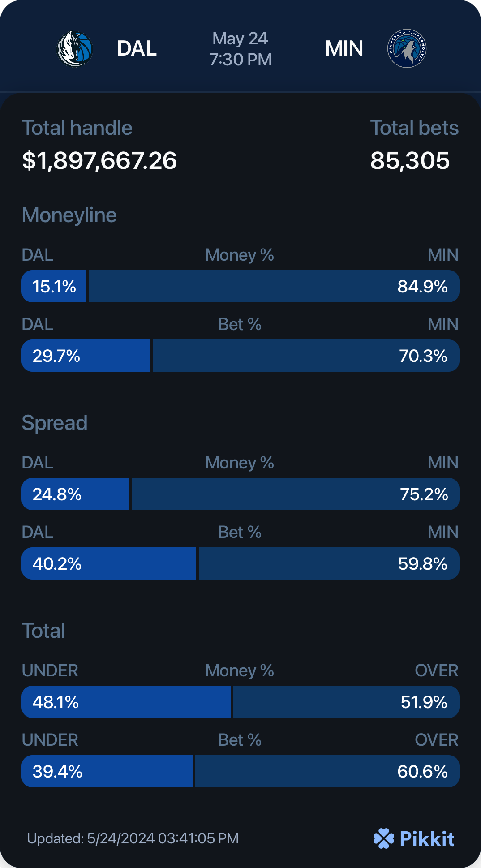481x868 pixels.
Task: Click the Dallas Mavericks team logo
Action: pos(75,48)
